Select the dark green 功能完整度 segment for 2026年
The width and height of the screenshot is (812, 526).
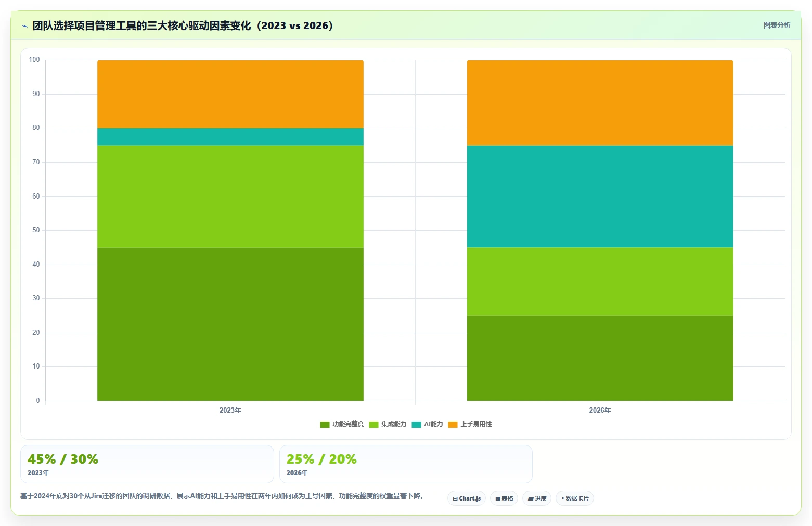pyautogui.click(x=600, y=358)
